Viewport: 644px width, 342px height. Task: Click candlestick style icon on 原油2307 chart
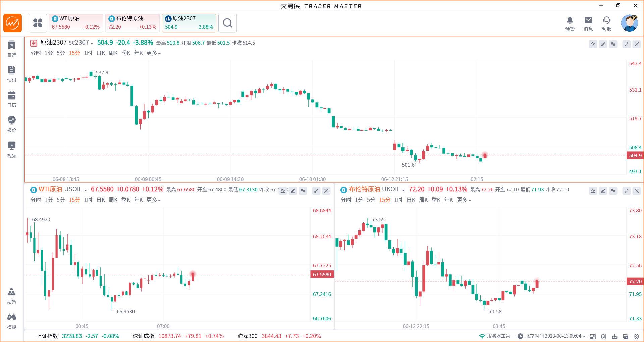pyautogui.click(x=613, y=44)
